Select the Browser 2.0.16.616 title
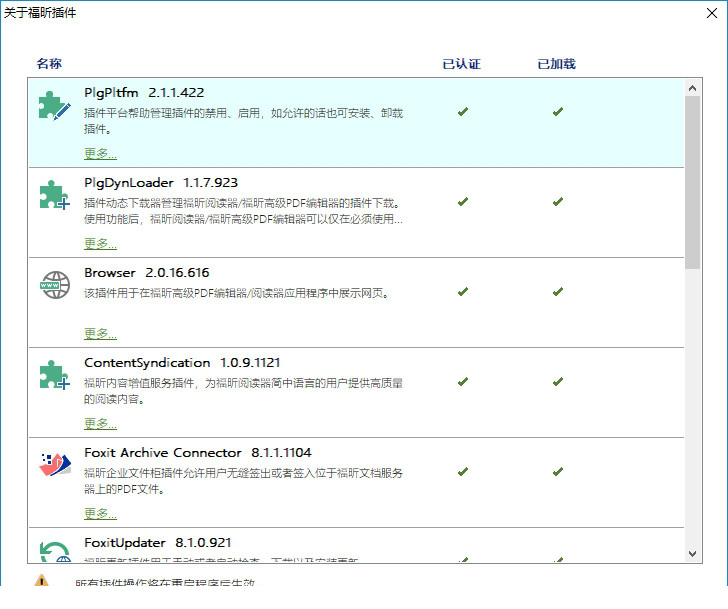The width and height of the screenshot is (728, 609). click(147, 273)
